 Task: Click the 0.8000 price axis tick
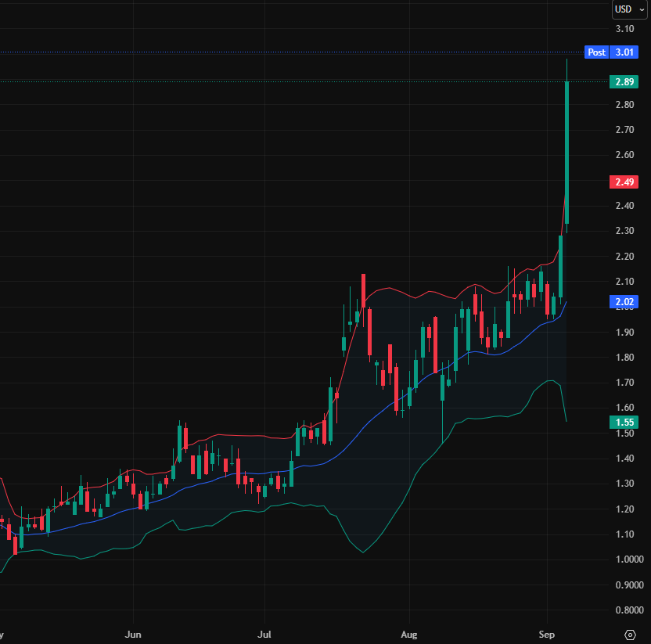pos(629,610)
